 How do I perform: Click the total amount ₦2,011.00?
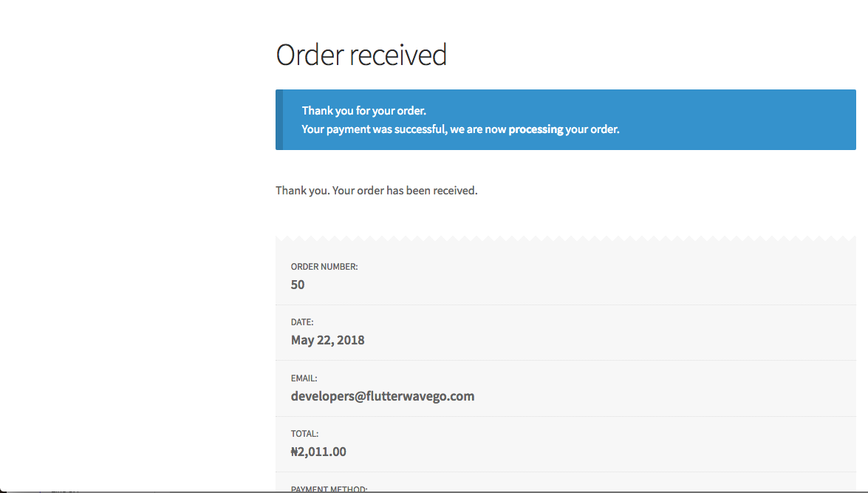point(318,452)
